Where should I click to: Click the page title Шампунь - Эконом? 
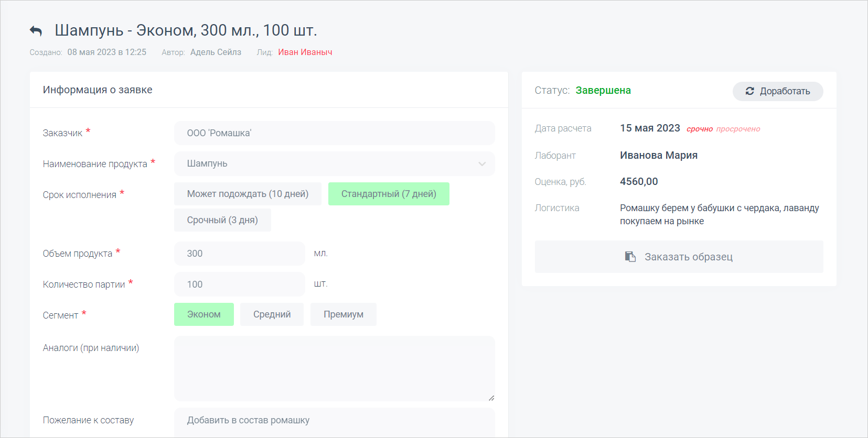(x=186, y=30)
